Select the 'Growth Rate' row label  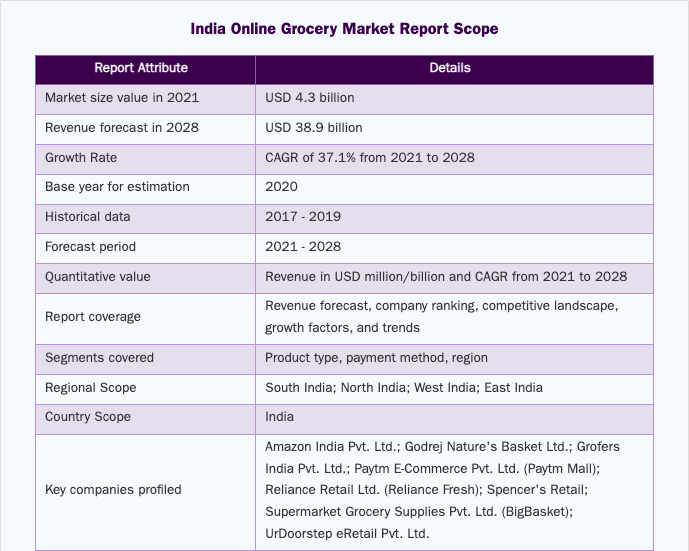pyautogui.click(x=81, y=158)
